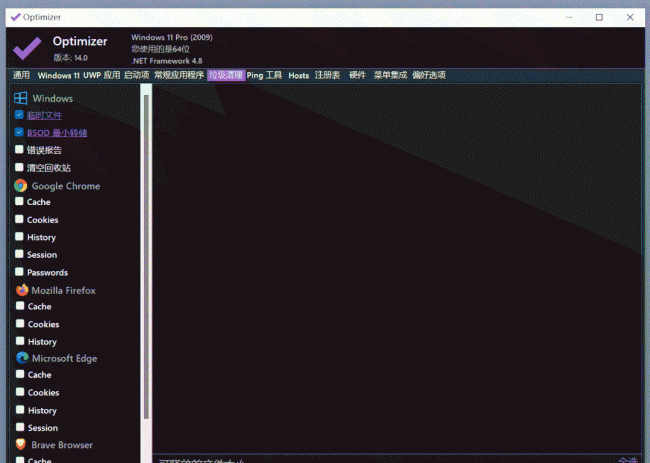This screenshot has height=463, width=650.
Task: Open the 通用 tab
Action: coord(21,75)
